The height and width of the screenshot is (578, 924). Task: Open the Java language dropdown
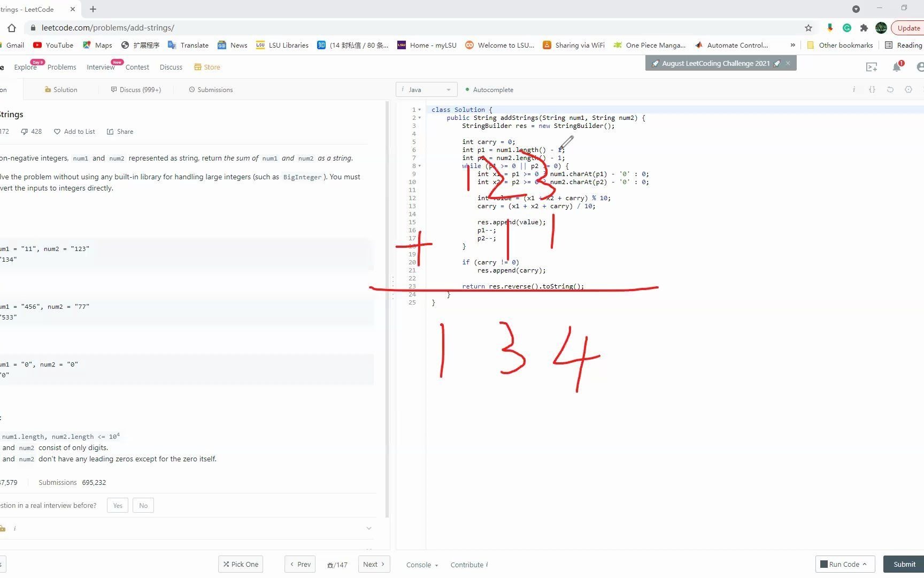pyautogui.click(x=427, y=89)
